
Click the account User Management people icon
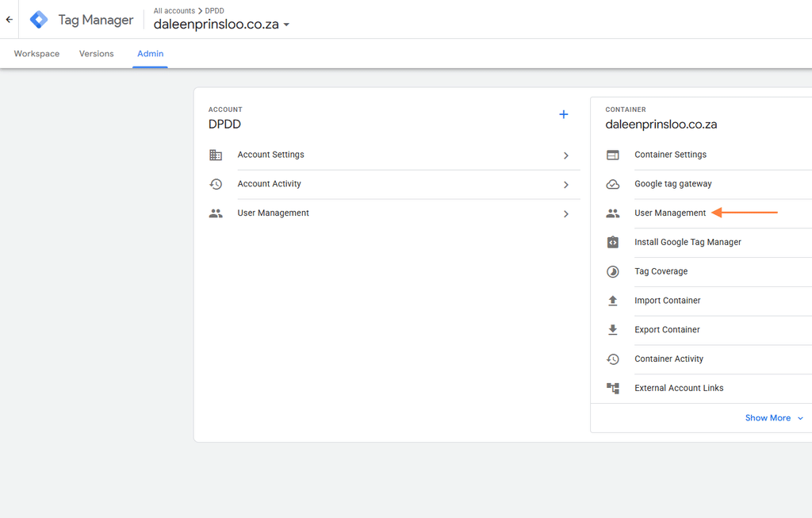coord(216,213)
